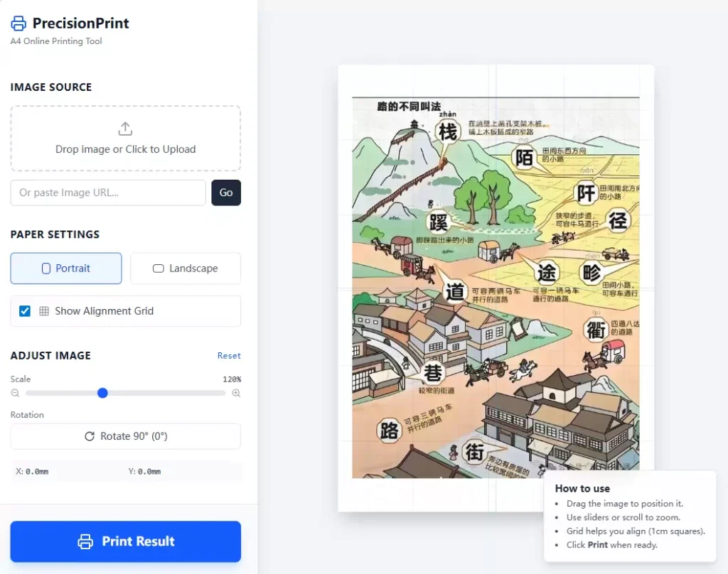Viewport: 728px width, 574px height.
Task: Click the PrecisionPrint printer logo icon
Action: tap(18, 23)
